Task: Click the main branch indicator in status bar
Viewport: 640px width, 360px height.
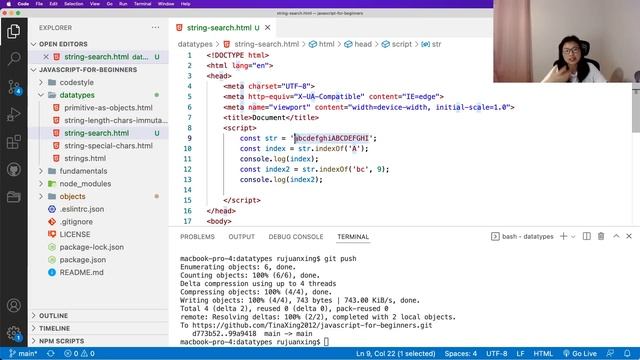Action: click(23, 353)
